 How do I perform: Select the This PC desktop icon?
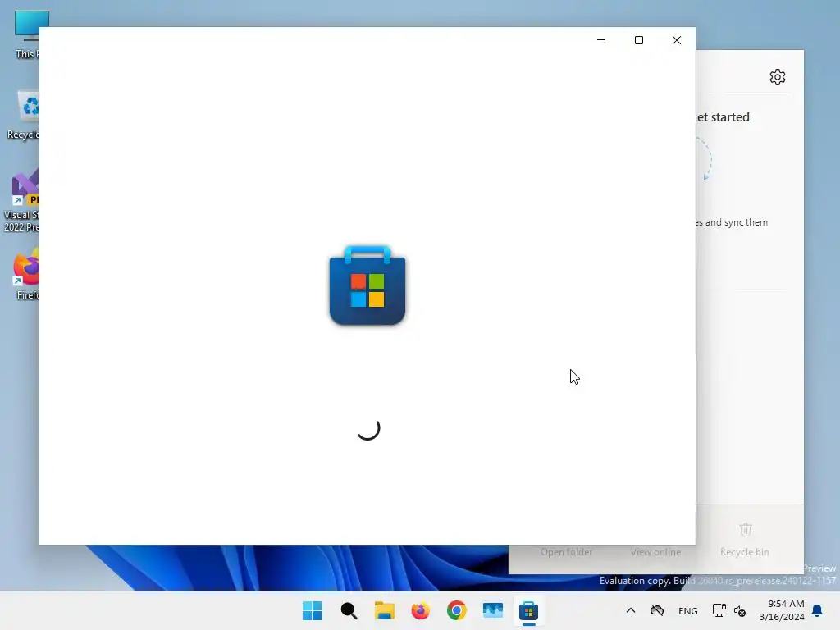coord(26,34)
